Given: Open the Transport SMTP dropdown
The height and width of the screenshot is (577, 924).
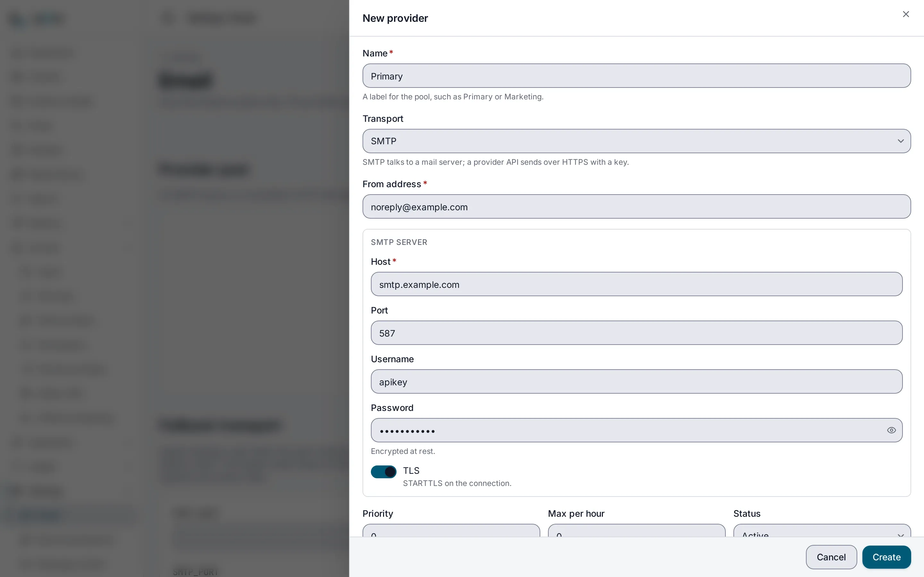Looking at the screenshot, I should pos(637,141).
